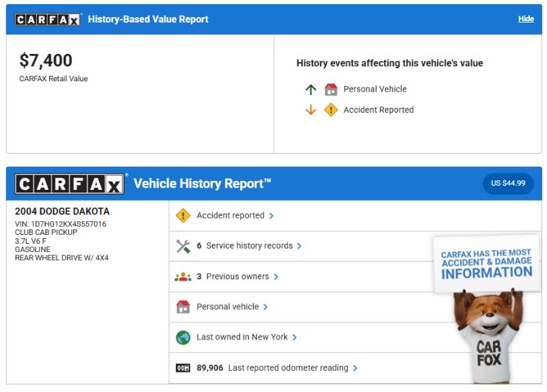Click the $7,400 CARFAX Retail Value
This screenshot has height=392, width=547.
[x=46, y=61]
